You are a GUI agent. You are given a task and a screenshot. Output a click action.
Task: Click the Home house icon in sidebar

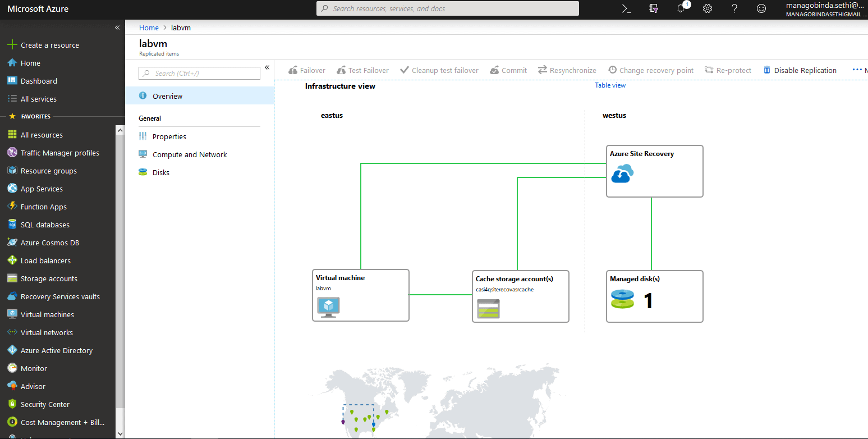pos(12,63)
